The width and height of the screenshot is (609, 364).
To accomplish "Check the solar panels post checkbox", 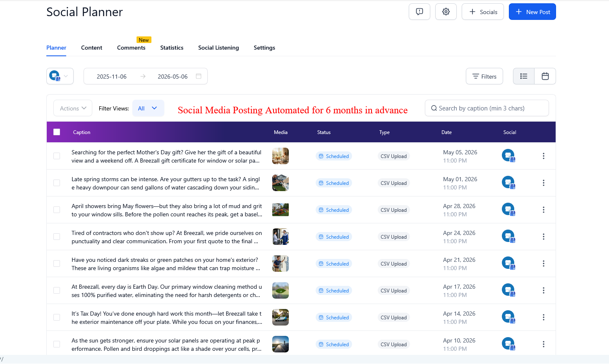I will tap(57, 344).
